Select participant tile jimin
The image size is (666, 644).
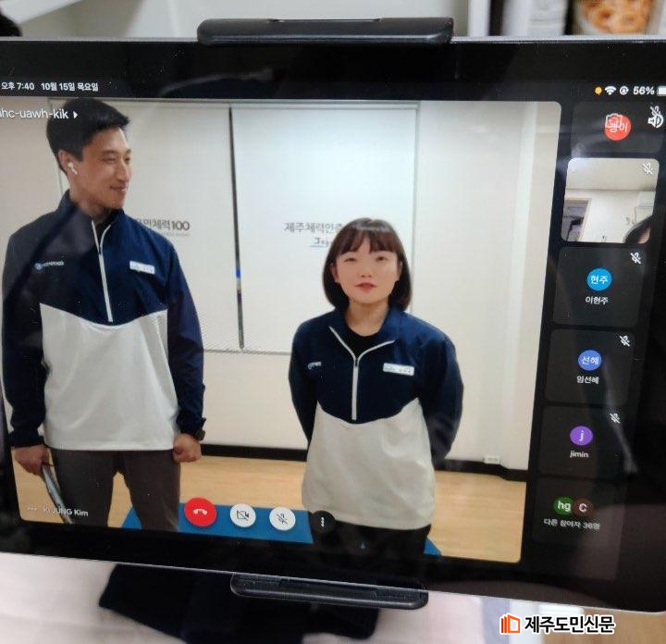[582, 442]
